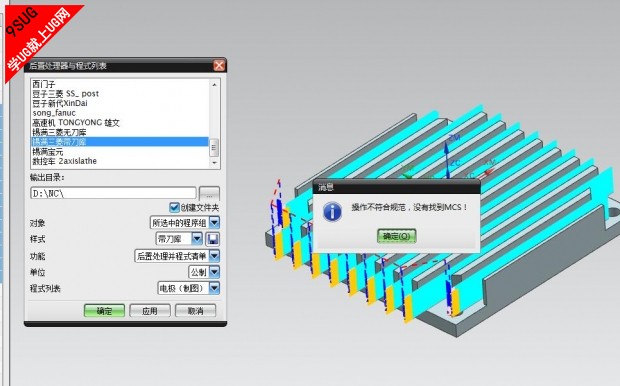The height and width of the screenshot is (386, 620).
Task: Open the 功能 后置处理并程式清单 dropdown
Action: pos(214,256)
